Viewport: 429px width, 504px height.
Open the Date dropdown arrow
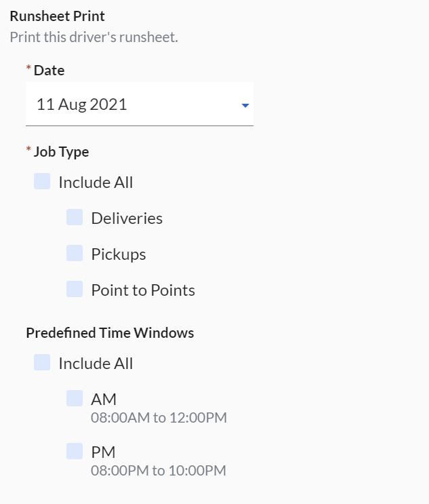245,106
